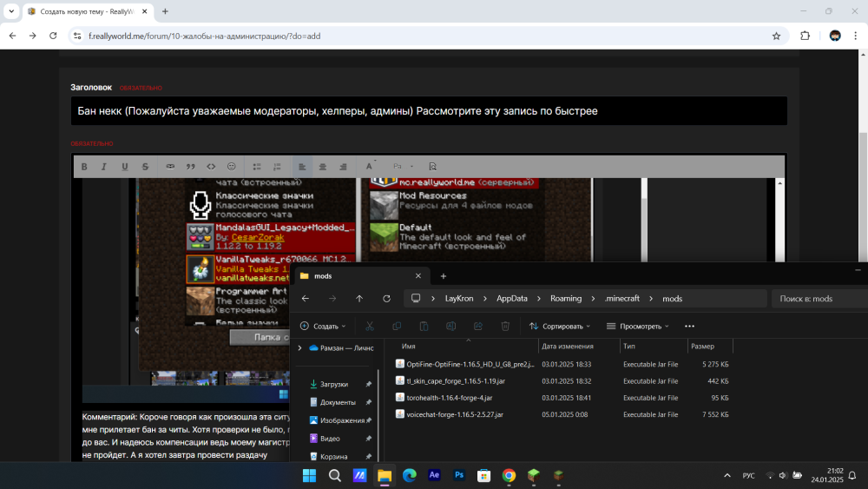Open Chrome extensions puzzle icon
This screenshot has width=868, height=489.
point(805,36)
